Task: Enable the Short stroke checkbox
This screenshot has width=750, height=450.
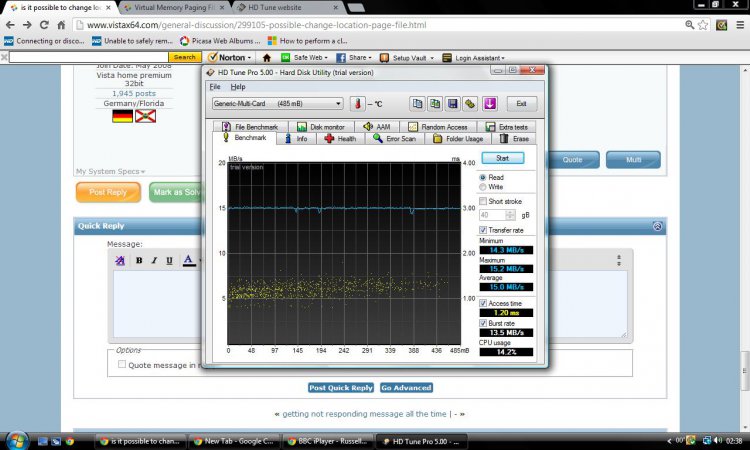Action: 483,201
